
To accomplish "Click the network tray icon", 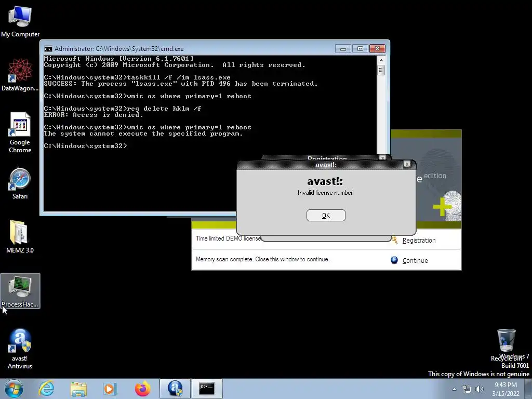I will tap(467, 389).
